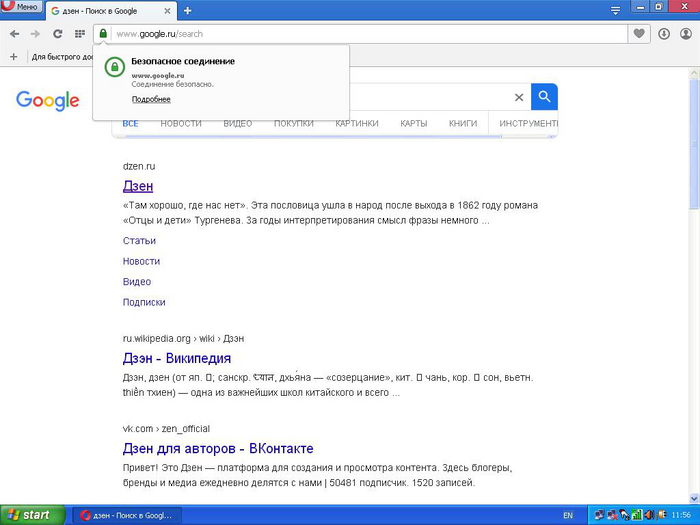This screenshot has width=700, height=525.
Task: Click vk.com › zen_official breadcrumb text
Action: (166, 429)
